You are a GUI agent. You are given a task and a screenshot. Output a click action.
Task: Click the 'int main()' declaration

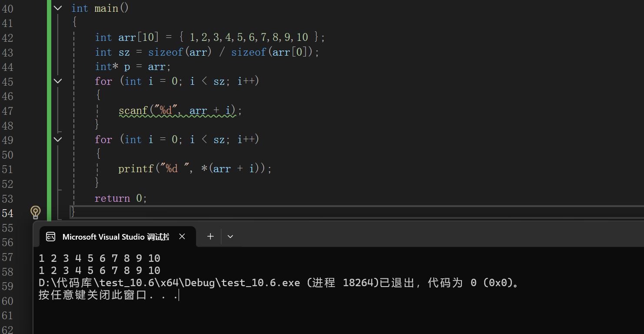tap(100, 8)
